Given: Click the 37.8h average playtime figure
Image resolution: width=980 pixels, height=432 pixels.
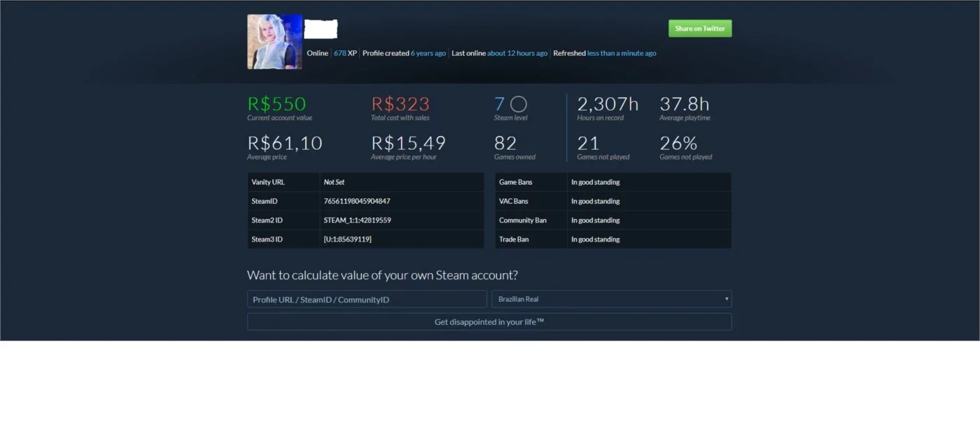Looking at the screenshot, I should point(685,104).
